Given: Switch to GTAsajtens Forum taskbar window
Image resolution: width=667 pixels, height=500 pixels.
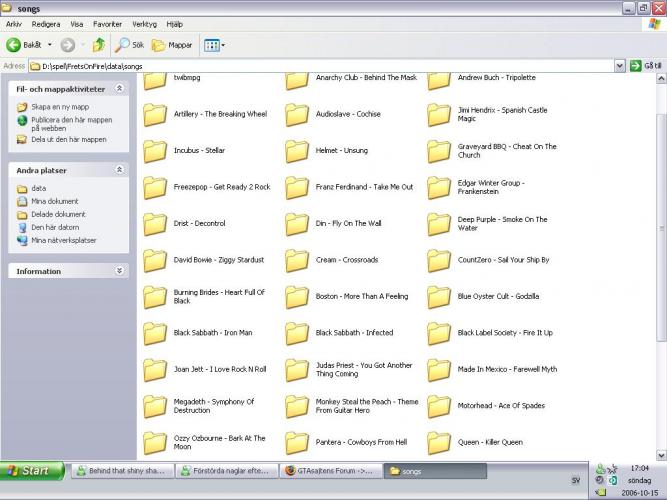Looking at the screenshot, I should [x=327, y=470].
